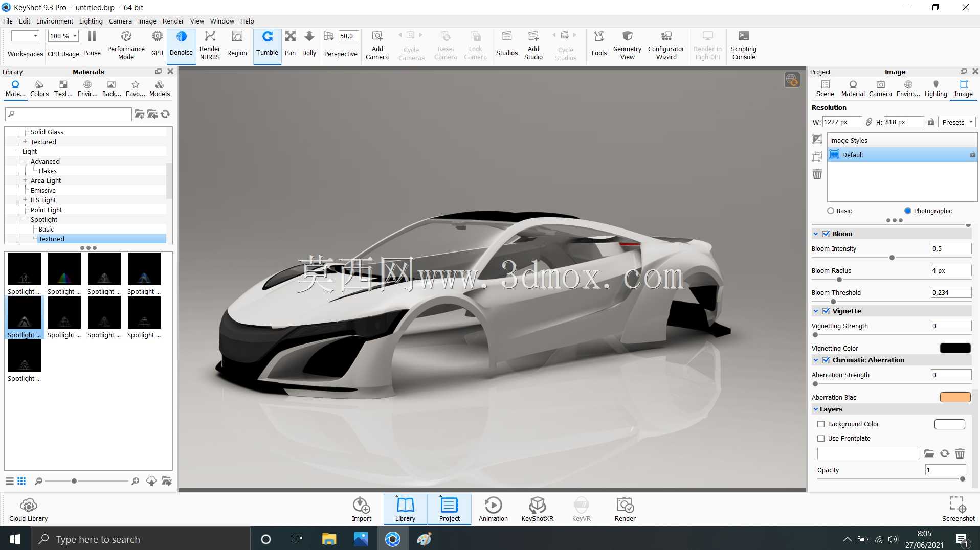Viewport: 980px width, 550px height.
Task: Click the resolution width field
Action: pyautogui.click(x=842, y=122)
